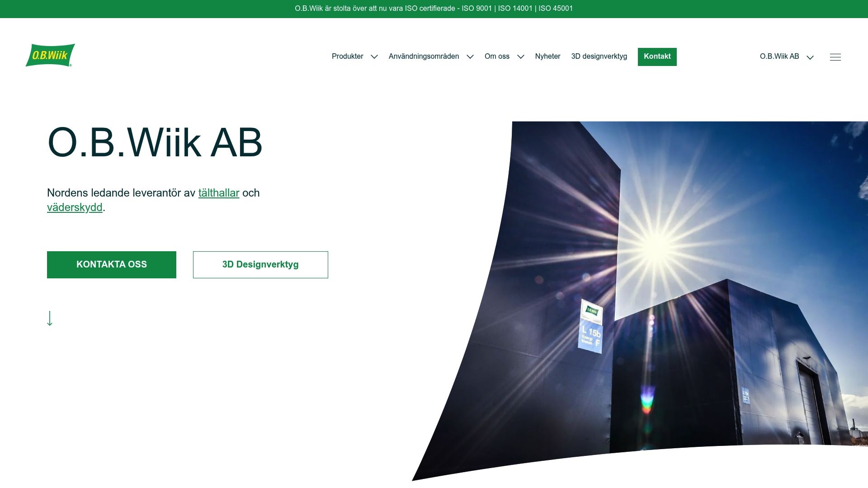
Task: Click the green Kontakt button
Action: pyautogui.click(x=657, y=57)
